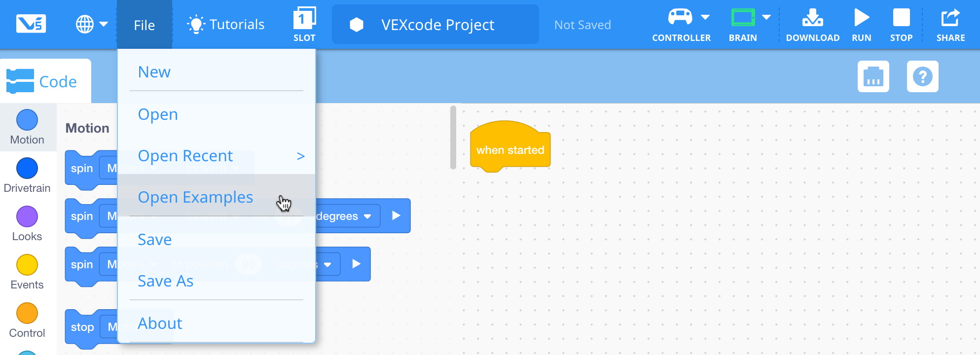Click the Brain status icon

click(x=743, y=18)
